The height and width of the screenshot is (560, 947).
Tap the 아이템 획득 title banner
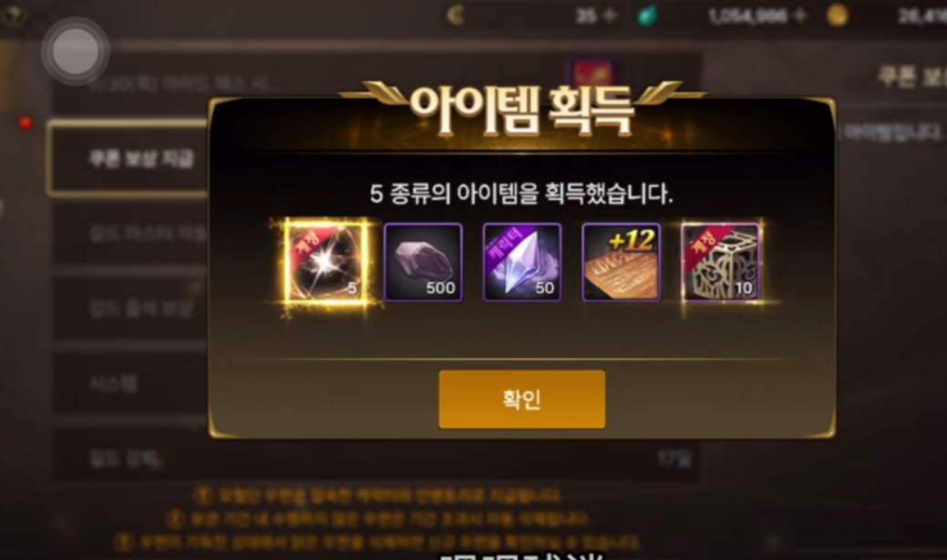(522, 109)
